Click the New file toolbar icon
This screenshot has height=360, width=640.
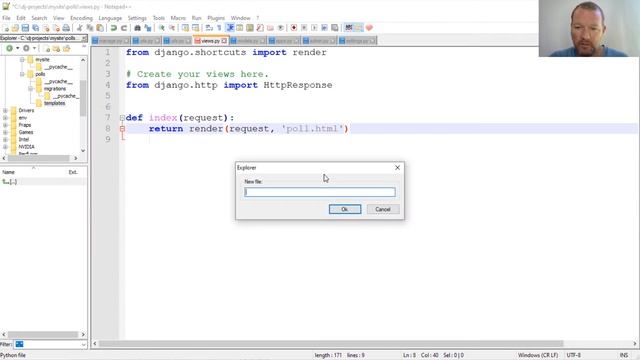coord(6,28)
